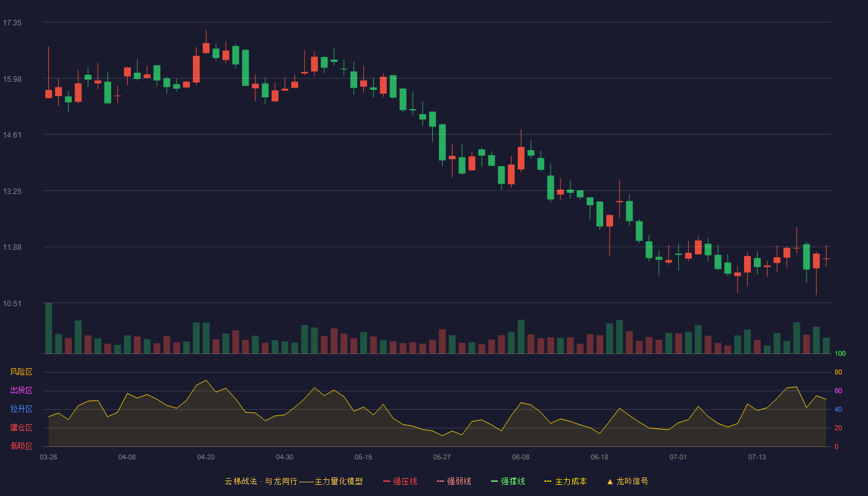Click the 04-08 date label

tap(127, 457)
